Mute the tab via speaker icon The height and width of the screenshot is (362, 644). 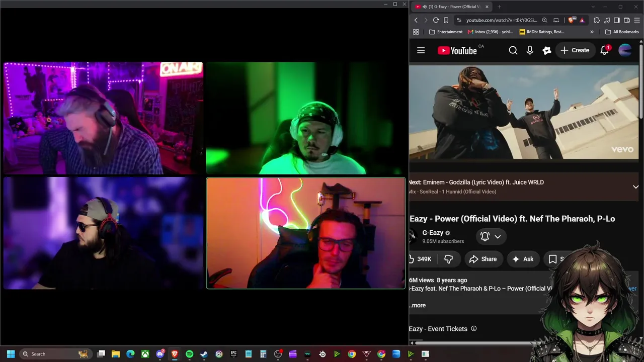click(425, 7)
